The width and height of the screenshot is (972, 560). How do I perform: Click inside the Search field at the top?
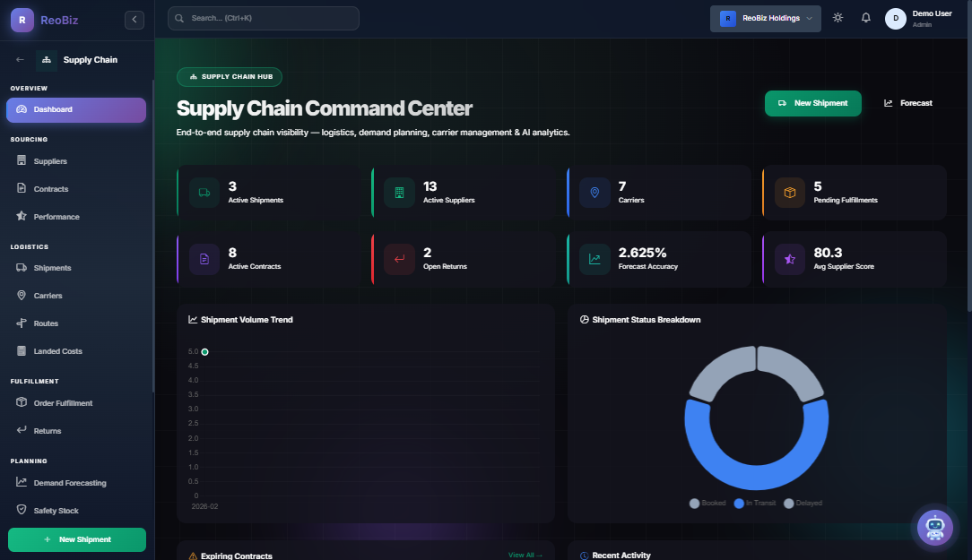pos(263,18)
